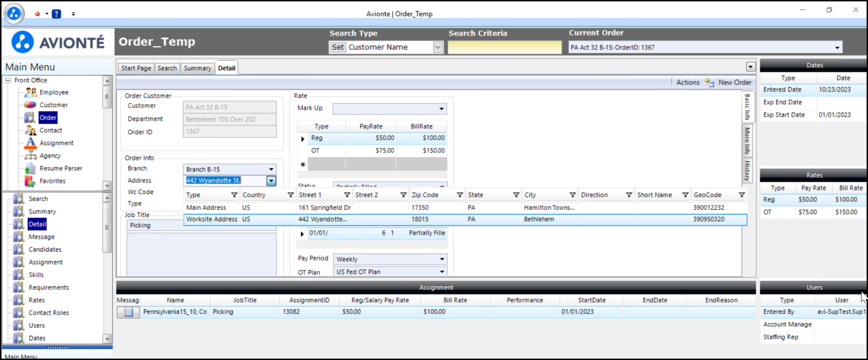Filter the Country column in address grid
Screen dimensions: 868x360
tap(290, 195)
